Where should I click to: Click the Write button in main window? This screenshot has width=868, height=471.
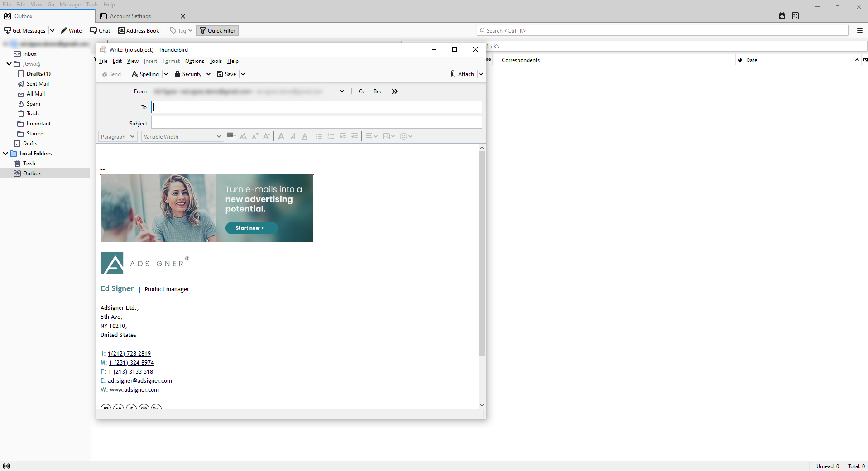(x=71, y=30)
